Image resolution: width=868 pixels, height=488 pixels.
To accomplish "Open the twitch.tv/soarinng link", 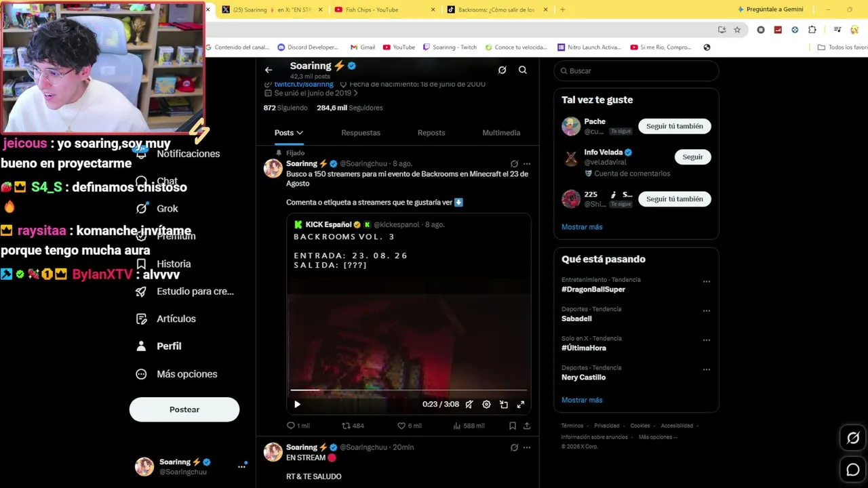I will tap(304, 85).
